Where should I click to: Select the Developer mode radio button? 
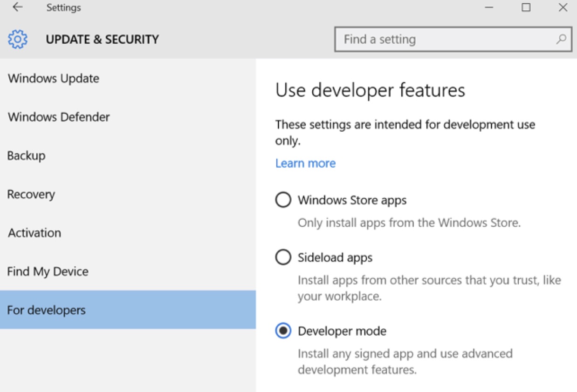[283, 331]
